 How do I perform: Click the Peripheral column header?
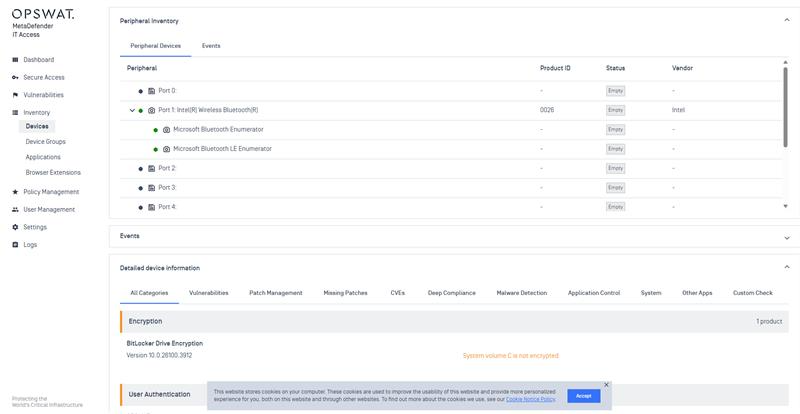coord(142,68)
